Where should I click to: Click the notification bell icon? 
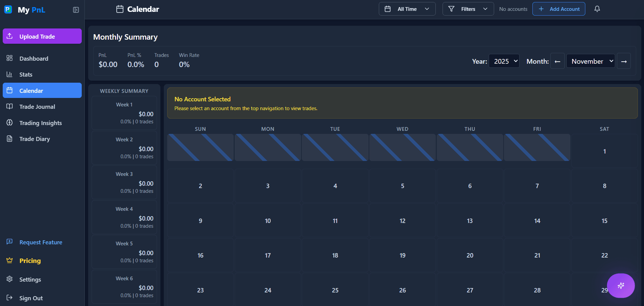597,9
